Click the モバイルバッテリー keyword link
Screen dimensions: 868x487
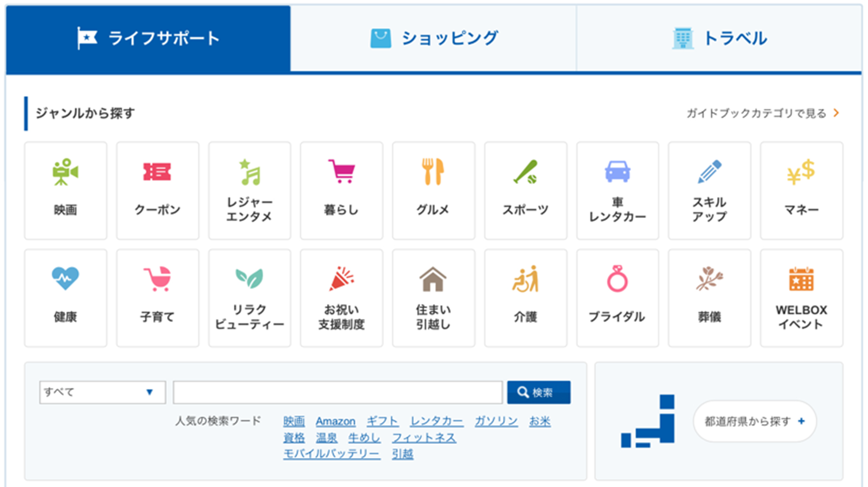[x=332, y=454]
